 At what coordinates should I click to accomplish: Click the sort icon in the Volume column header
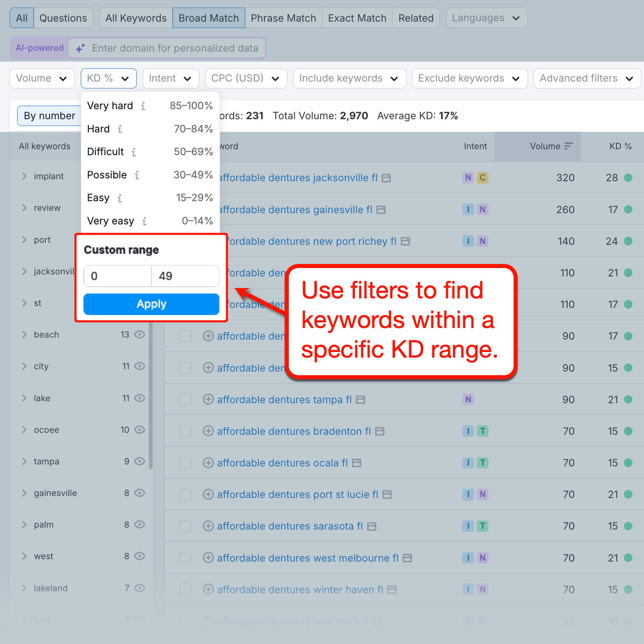point(569,146)
